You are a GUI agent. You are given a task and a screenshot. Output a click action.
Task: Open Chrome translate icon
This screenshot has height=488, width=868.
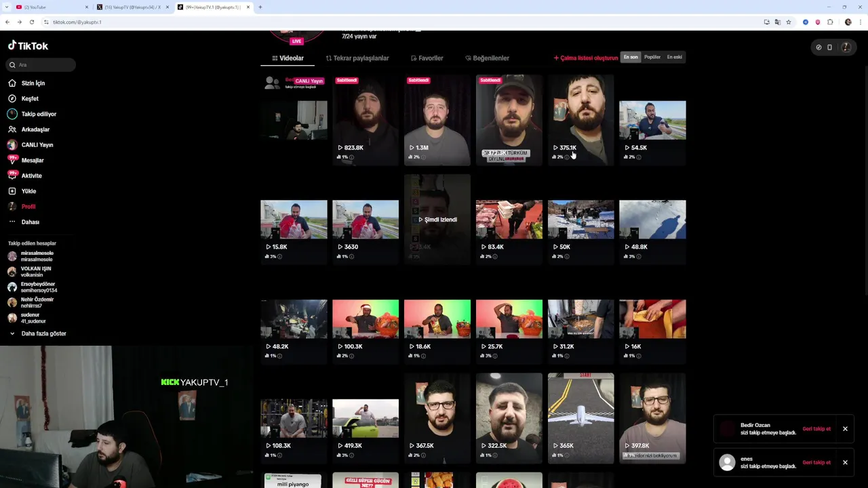pos(778,22)
